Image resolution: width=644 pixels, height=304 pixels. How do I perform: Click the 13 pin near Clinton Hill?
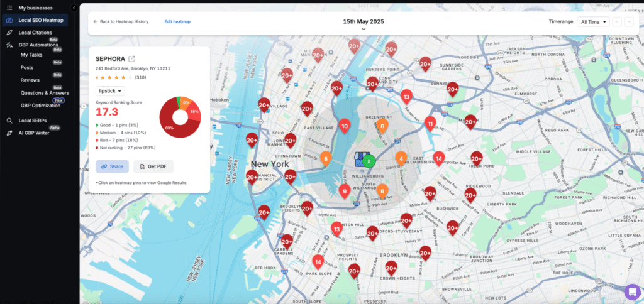[x=337, y=229]
